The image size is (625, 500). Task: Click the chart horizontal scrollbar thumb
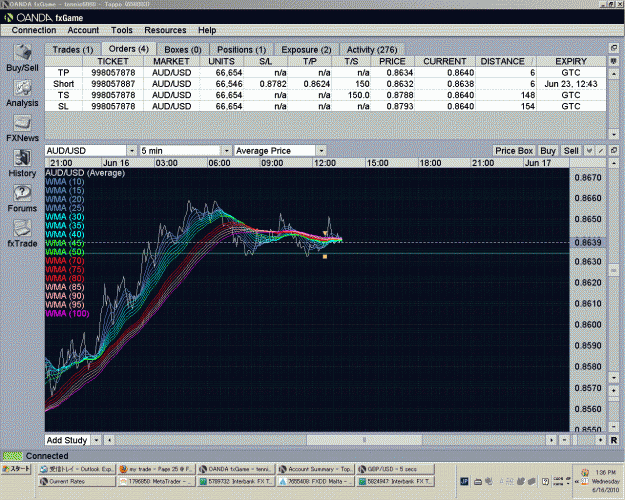point(364,440)
